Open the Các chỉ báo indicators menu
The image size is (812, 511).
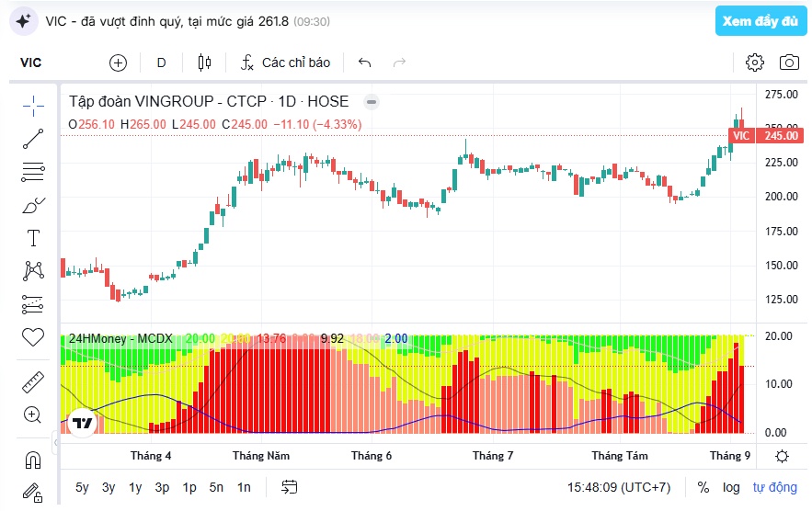click(x=285, y=62)
